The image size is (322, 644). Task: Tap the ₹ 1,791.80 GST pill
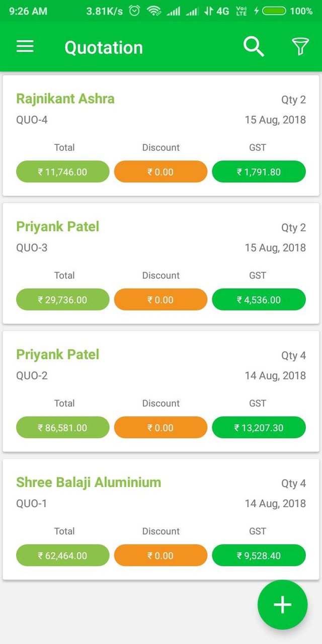tap(259, 172)
